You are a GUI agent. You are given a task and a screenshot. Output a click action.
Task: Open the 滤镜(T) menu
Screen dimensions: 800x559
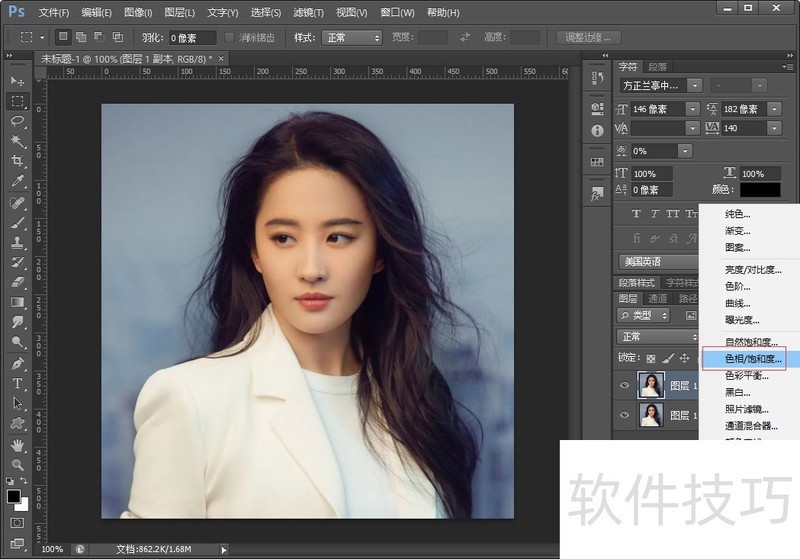(308, 13)
